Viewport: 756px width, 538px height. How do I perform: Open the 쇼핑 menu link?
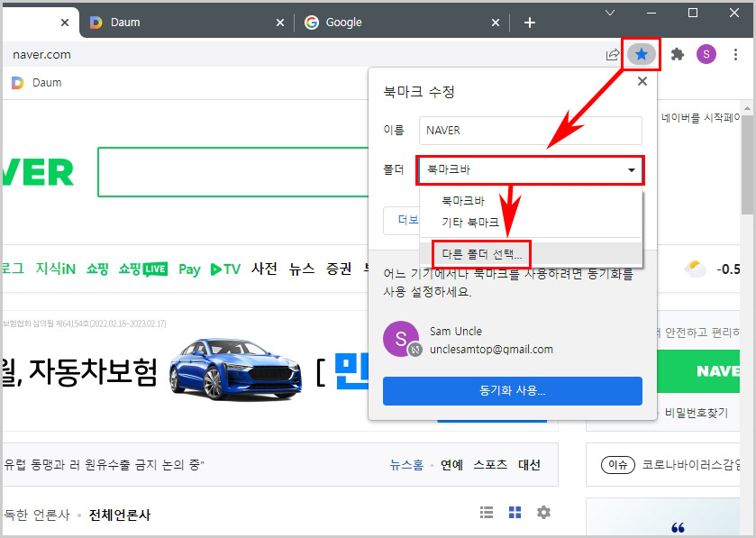(97, 269)
